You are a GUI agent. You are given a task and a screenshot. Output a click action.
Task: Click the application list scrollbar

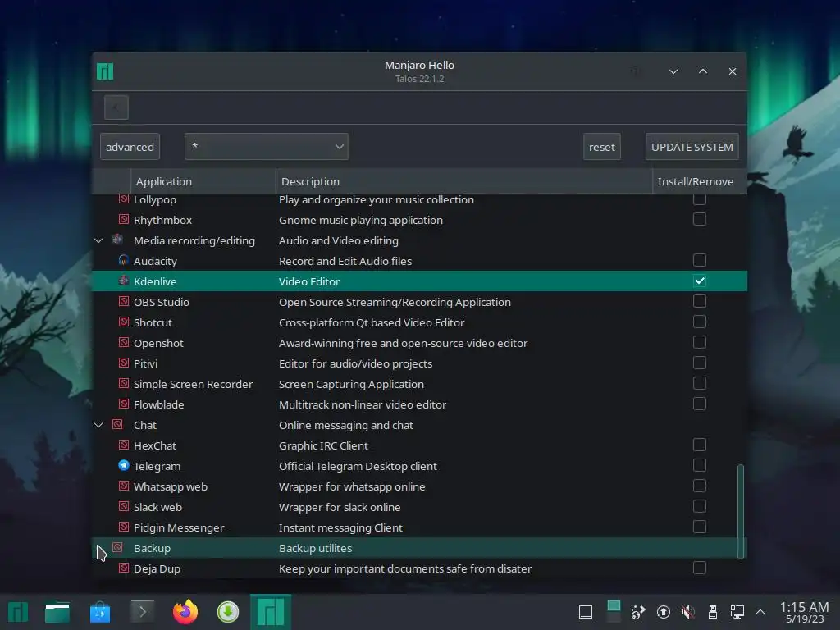741,512
